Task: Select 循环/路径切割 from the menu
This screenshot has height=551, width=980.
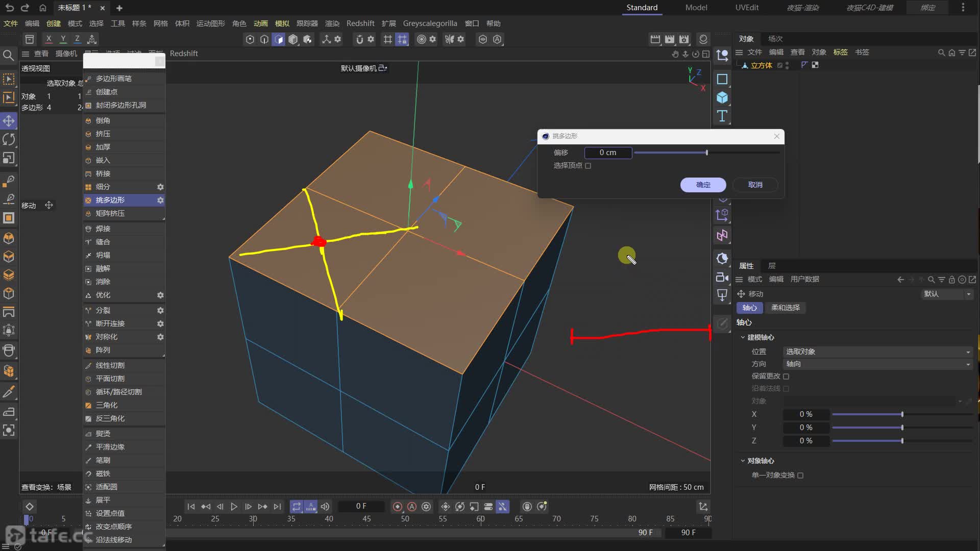Action: coord(124,392)
